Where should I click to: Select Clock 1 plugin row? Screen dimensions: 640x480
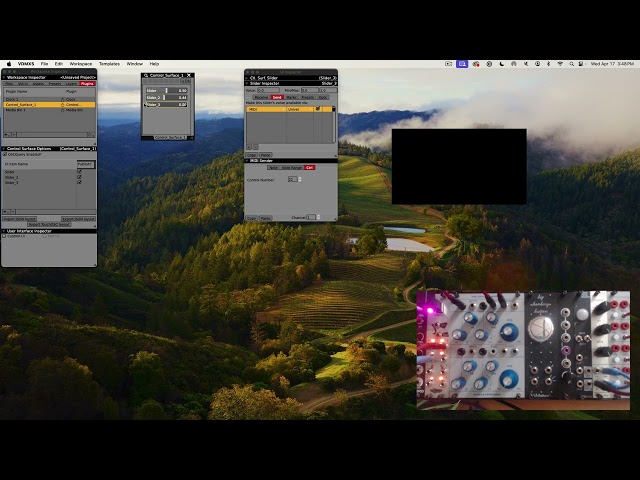tap(49, 99)
